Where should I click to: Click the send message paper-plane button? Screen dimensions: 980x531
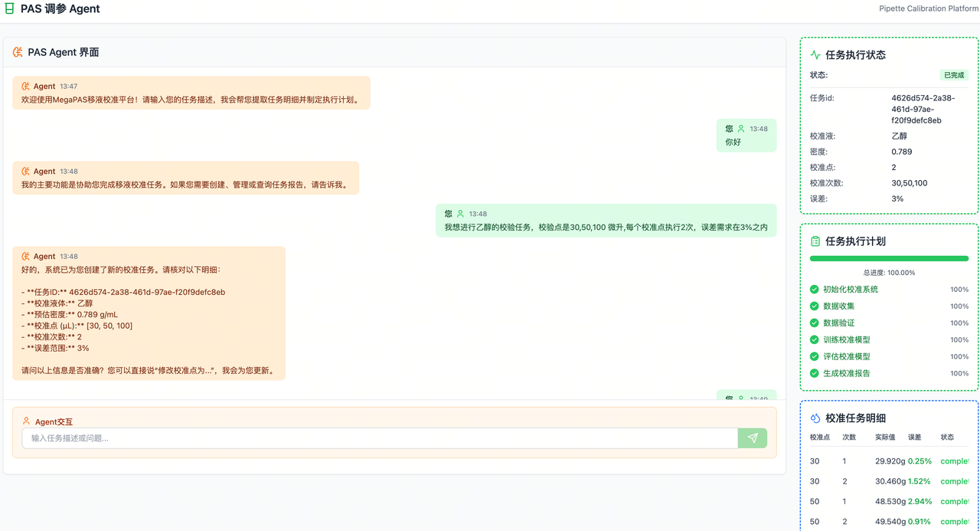(x=752, y=438)
